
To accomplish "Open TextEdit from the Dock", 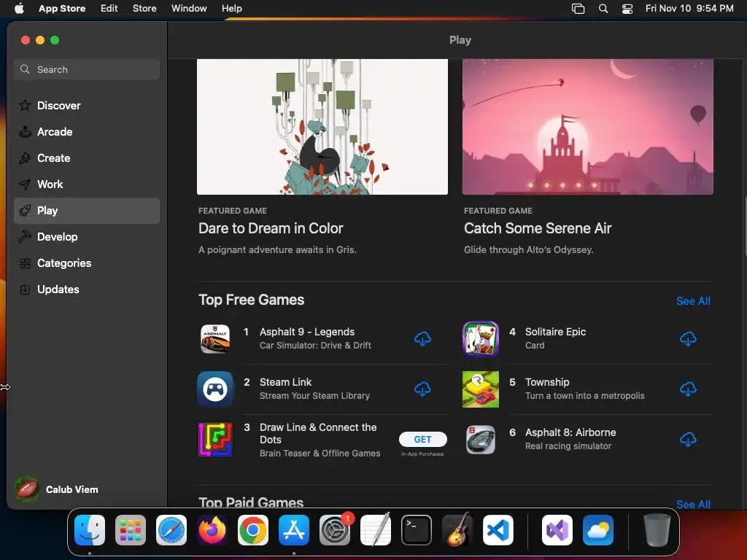I will (376, 530).
